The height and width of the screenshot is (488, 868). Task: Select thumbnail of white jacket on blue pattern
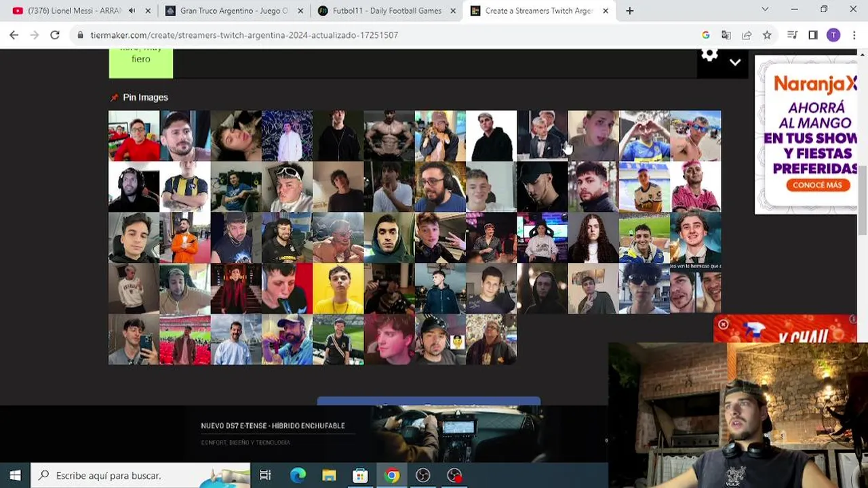[x=287, y=136]
